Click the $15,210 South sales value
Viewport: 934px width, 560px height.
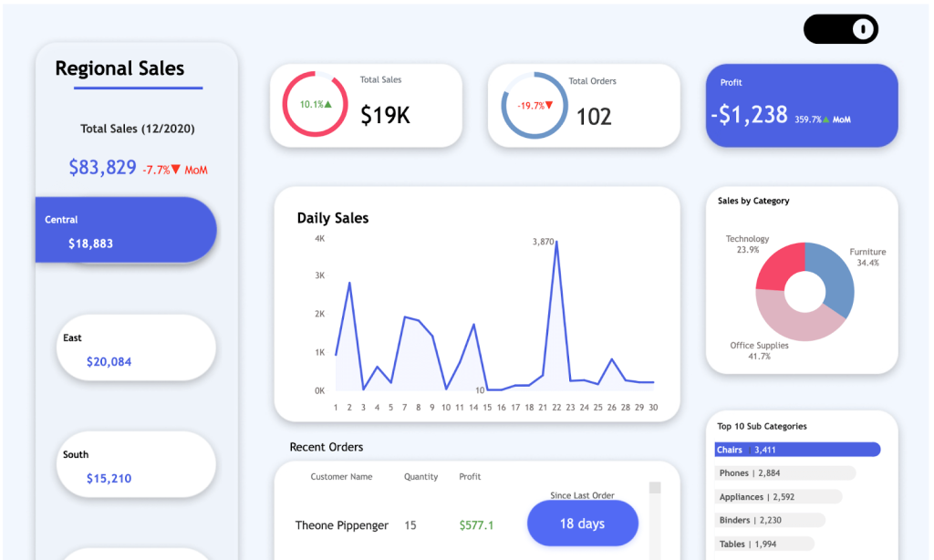(x=109, y=479)
